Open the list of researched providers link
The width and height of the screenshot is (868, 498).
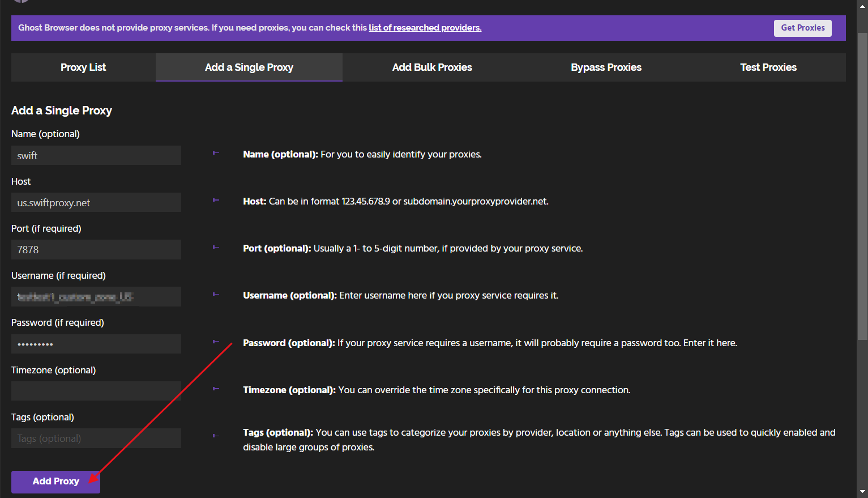[425, 28]
